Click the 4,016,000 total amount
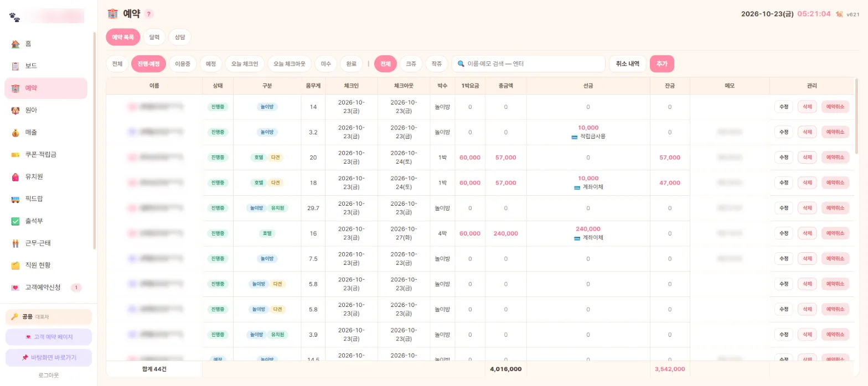This screenshot has height=386, width=868. (x=505, y=369)
